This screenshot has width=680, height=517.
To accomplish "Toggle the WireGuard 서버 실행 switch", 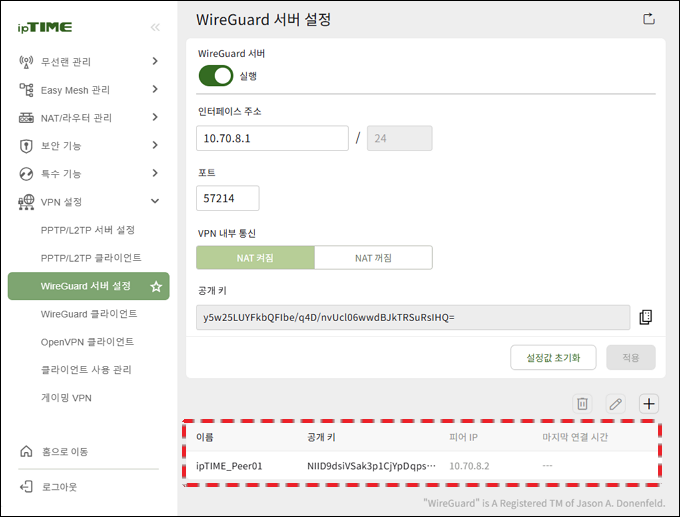I will coord(215,76).
